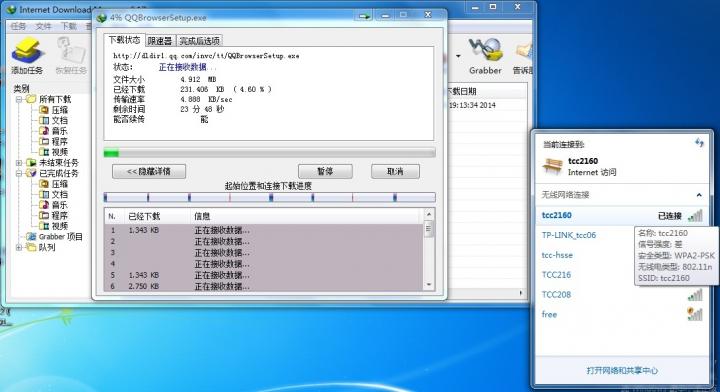Select connection row 1 with 1.343 KB

264,230
